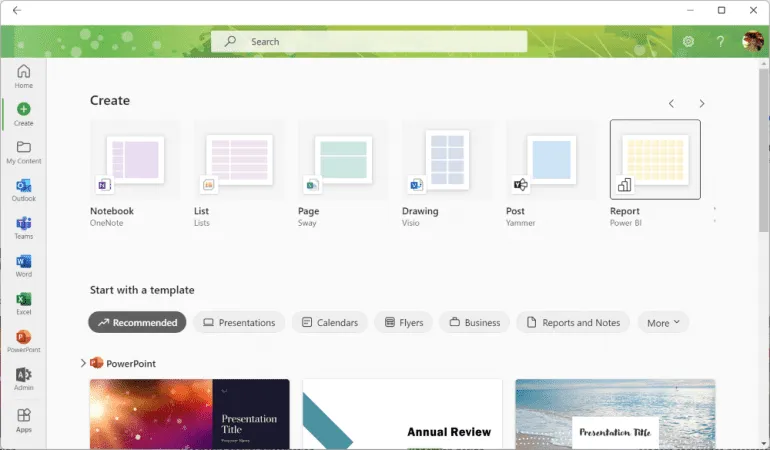Open the Admin center icon
Viewport: 770px width, 450px height.
[23, 378]
